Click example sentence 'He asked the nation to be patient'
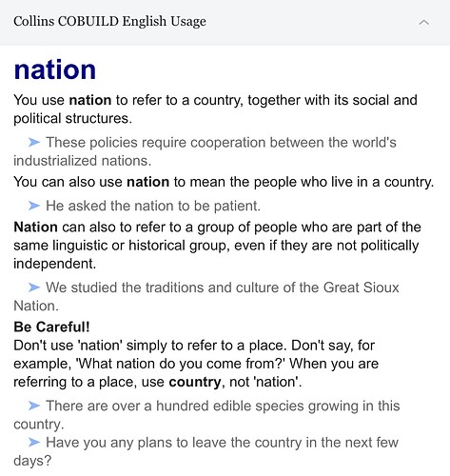The height and width of the screenshot is (476, 450). tap(153, 206)
